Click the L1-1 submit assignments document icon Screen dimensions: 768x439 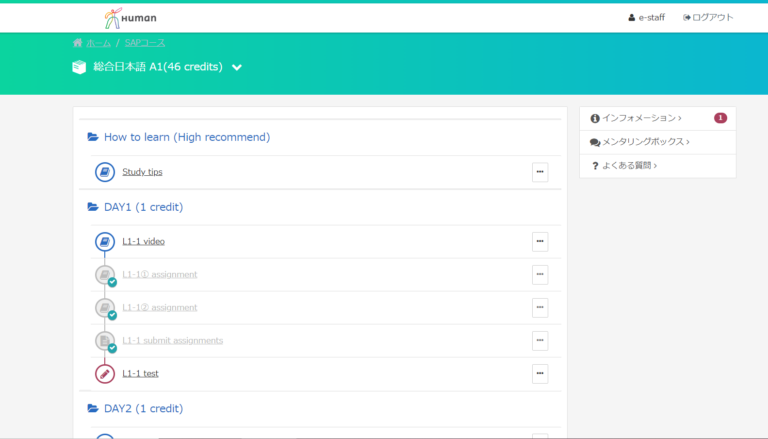pos(105,341)
